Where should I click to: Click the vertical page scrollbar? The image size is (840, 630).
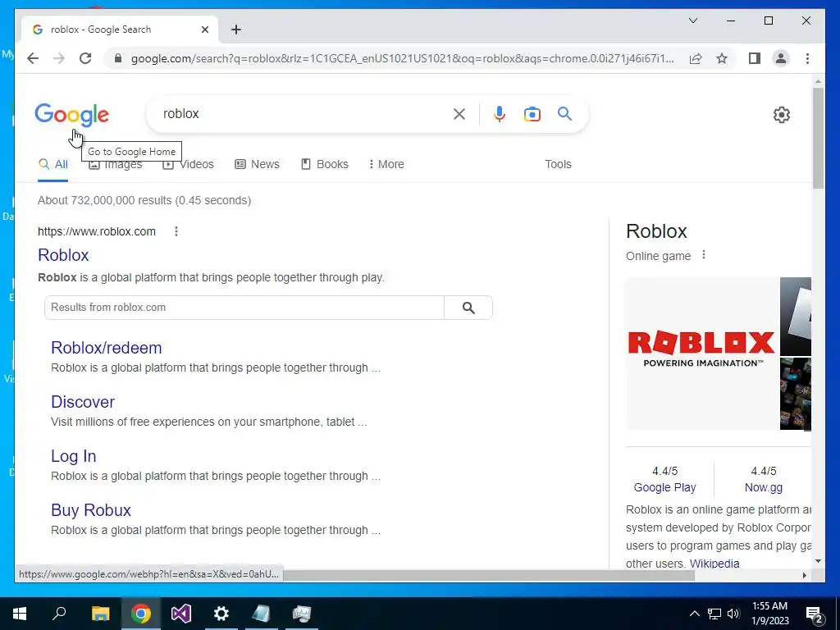[x=818, y=139]
